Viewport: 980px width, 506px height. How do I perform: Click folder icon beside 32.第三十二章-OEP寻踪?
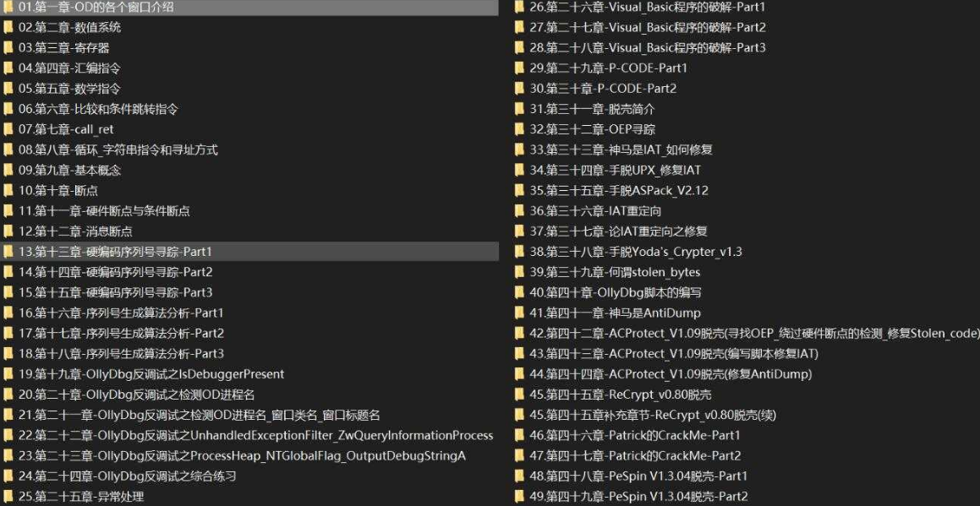[x=519, y=129]
